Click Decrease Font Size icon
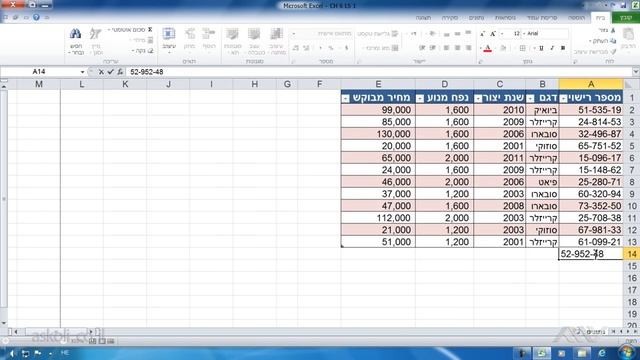 [482, 33]
